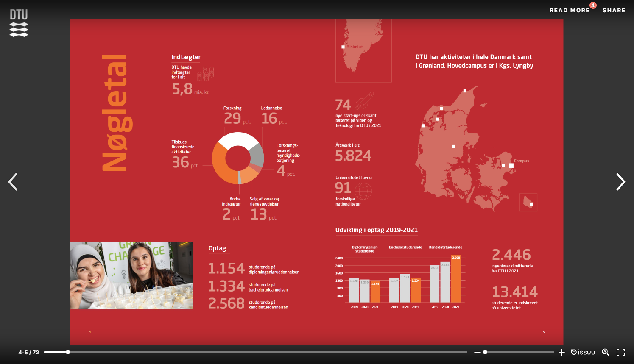Click the income donut chart

[x=238, y=158]
